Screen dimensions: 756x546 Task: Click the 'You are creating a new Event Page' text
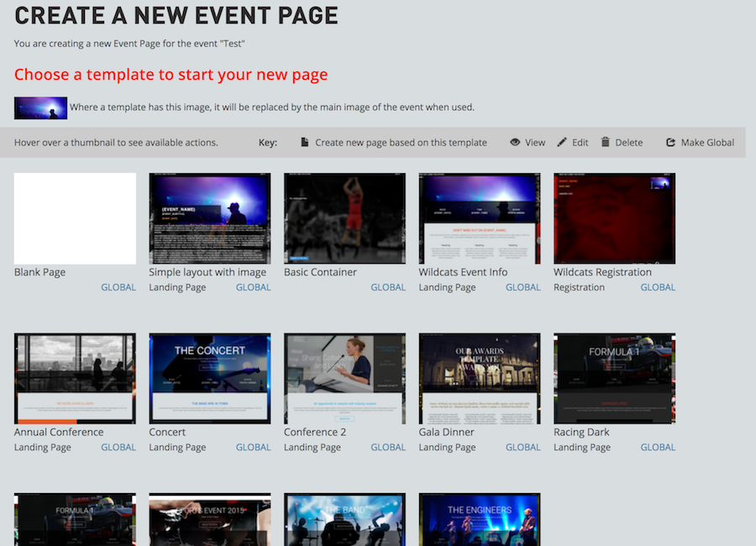pyautogui.click(x=129, y=44)
